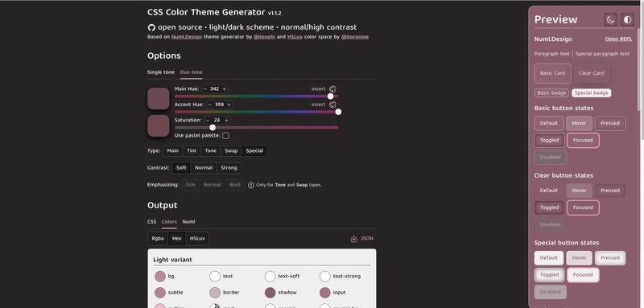This screenshot has height=308, width=644.
Task: Click Toggled under Special button states
Action: [x=550, y=275]
